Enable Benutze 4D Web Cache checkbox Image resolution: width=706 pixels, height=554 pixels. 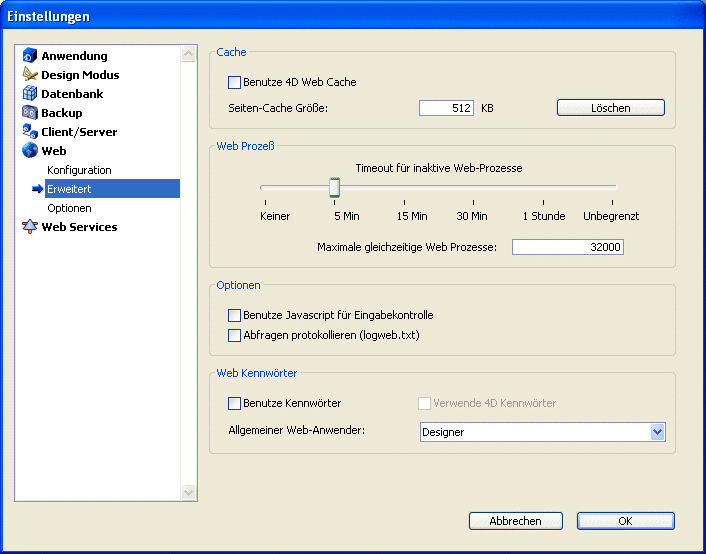pyautogui.click(x=235, y=83)
